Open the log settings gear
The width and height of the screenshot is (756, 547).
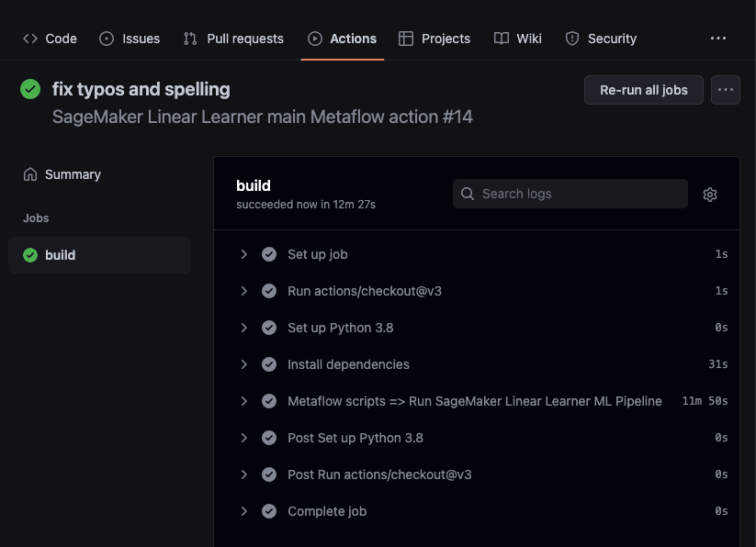[710, 194]
